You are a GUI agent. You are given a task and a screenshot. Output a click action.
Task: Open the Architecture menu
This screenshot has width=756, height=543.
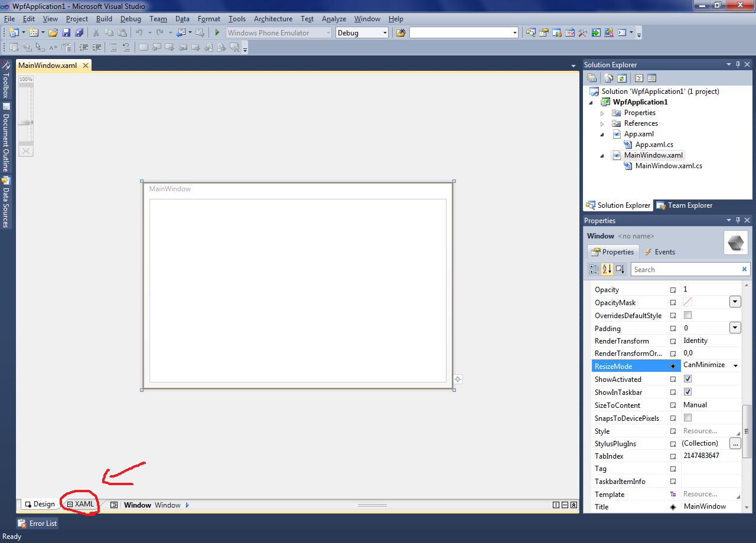click(x=273, y=19)
